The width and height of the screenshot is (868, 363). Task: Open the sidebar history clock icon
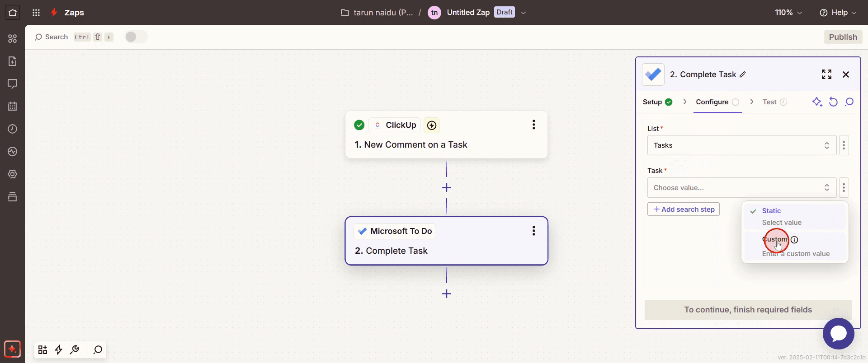pos(13,129)
